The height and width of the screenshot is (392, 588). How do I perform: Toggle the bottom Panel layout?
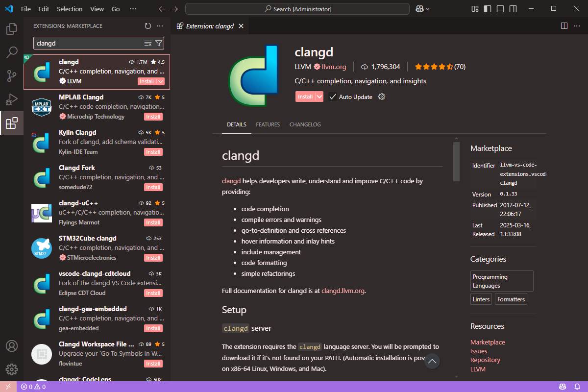(x=500, y=9)
